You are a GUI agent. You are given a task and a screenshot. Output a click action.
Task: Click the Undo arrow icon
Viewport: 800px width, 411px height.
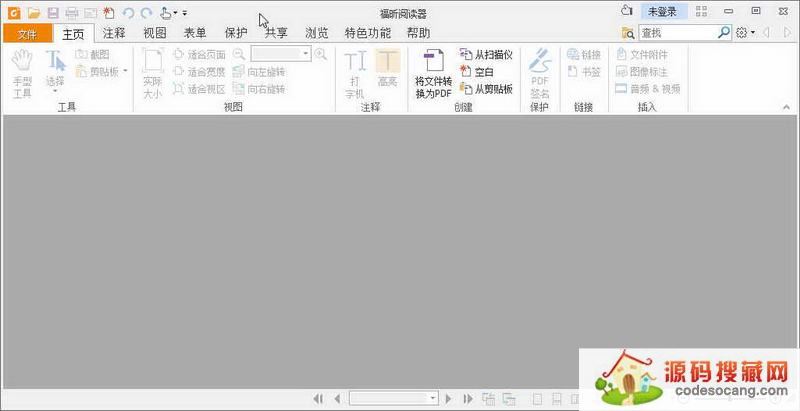(x=128, y=12)
